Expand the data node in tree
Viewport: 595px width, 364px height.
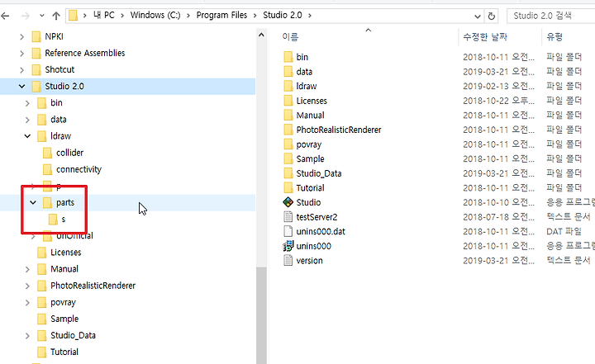tap(27, 120)
